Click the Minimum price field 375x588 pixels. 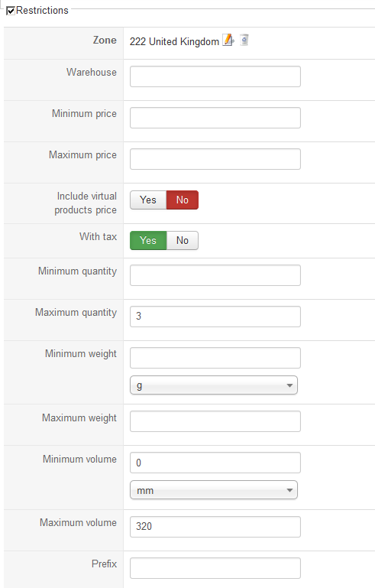215,118
